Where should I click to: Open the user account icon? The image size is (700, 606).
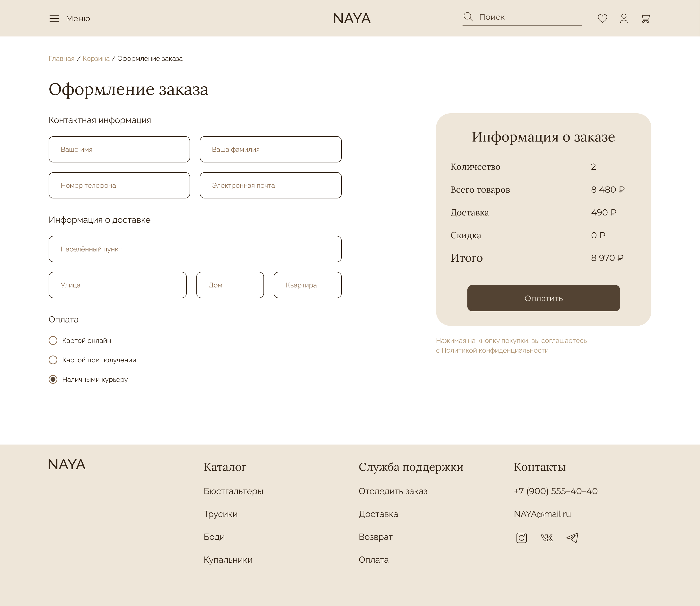624,18
